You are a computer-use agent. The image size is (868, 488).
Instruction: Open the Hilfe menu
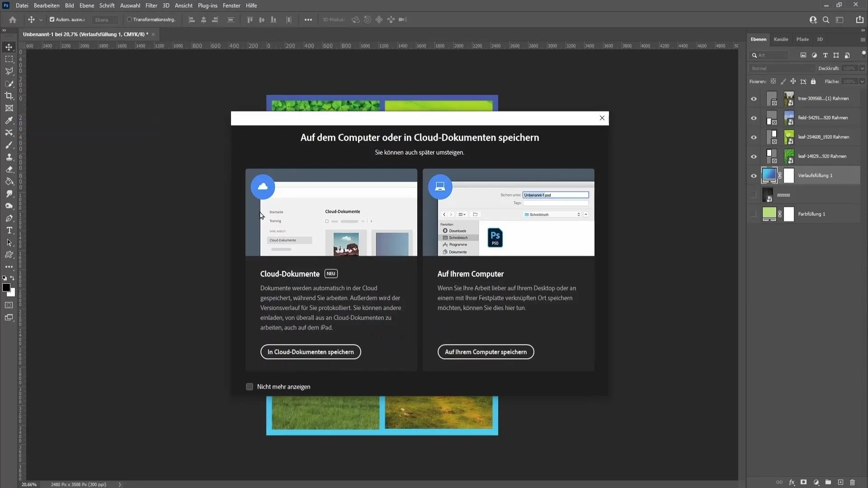[251, 5]
